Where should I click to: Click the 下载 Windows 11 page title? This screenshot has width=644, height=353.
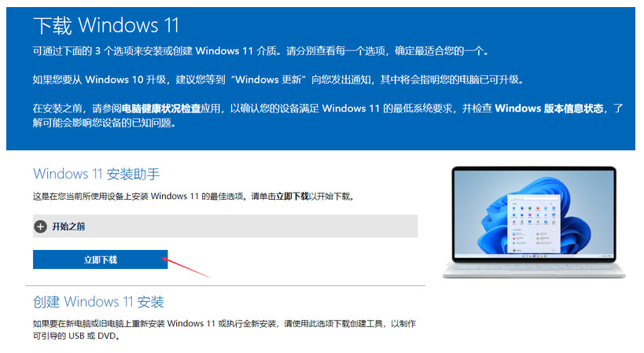click(106, 25)
